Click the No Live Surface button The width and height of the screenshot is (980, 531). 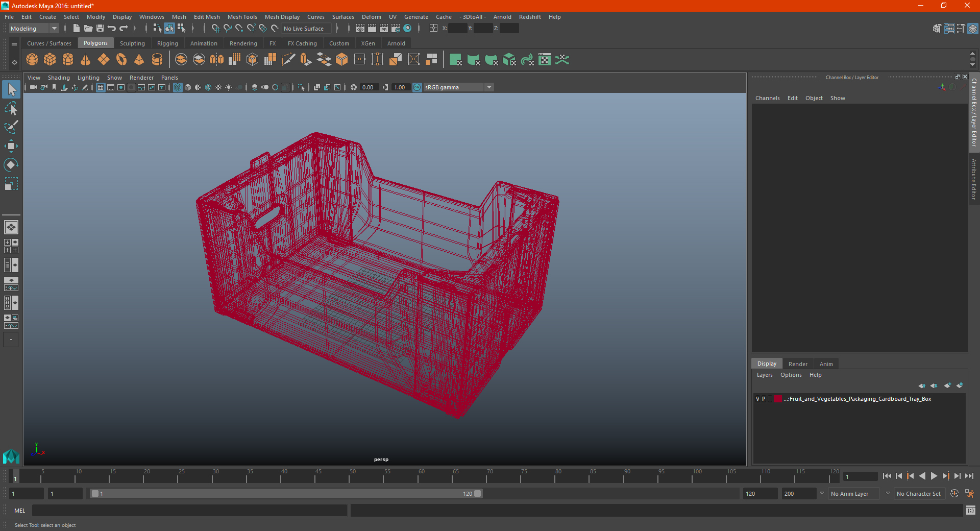tap(304, 29)
